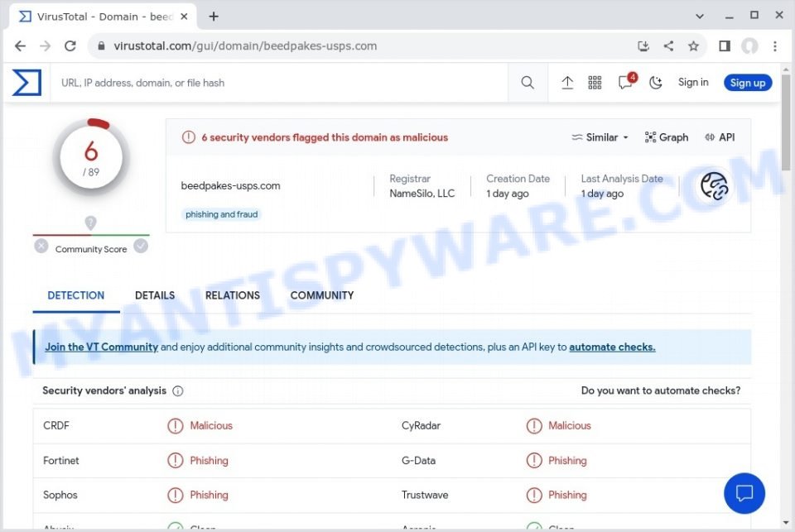Viewport: 795px width, 532px height.
Task: Click the detection score 6/89 gauge
Action: (x=91, y=157)
